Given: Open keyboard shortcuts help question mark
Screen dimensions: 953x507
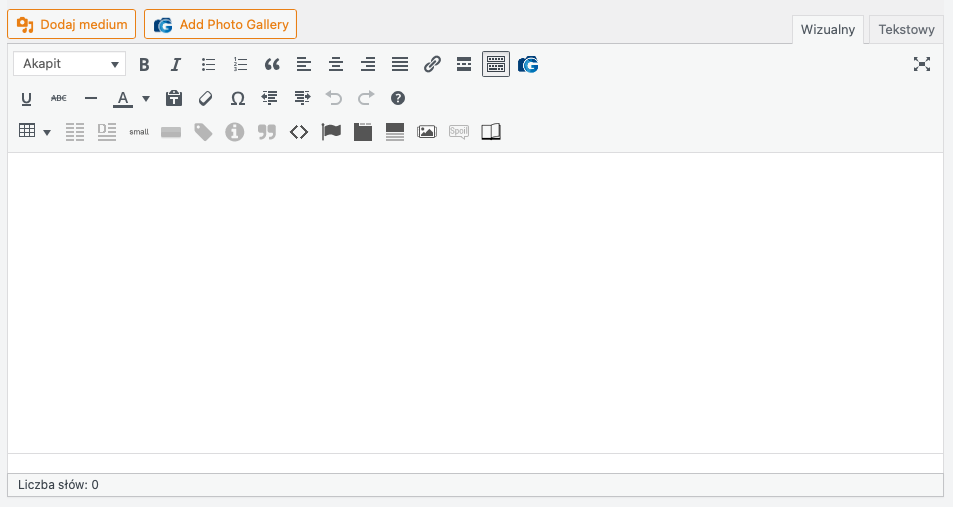Looking at the screenshot, I should [397, 98].
